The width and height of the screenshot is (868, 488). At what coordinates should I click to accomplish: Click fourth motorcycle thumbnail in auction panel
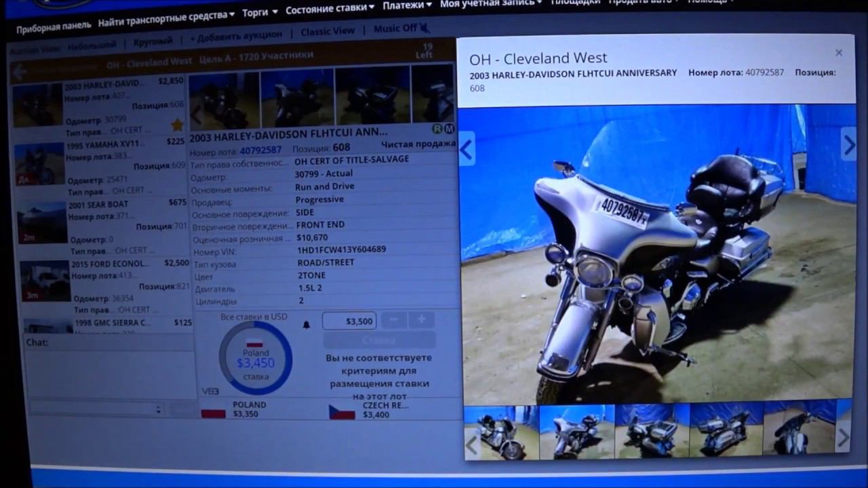433,93
